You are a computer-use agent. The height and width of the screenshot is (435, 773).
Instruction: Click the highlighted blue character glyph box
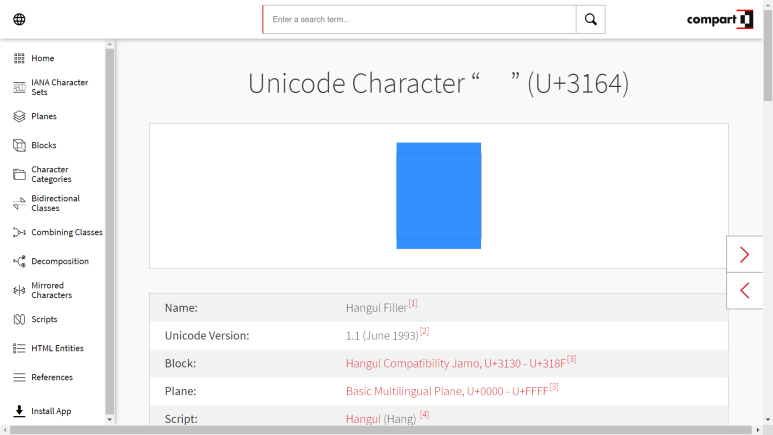pos(439,196)
